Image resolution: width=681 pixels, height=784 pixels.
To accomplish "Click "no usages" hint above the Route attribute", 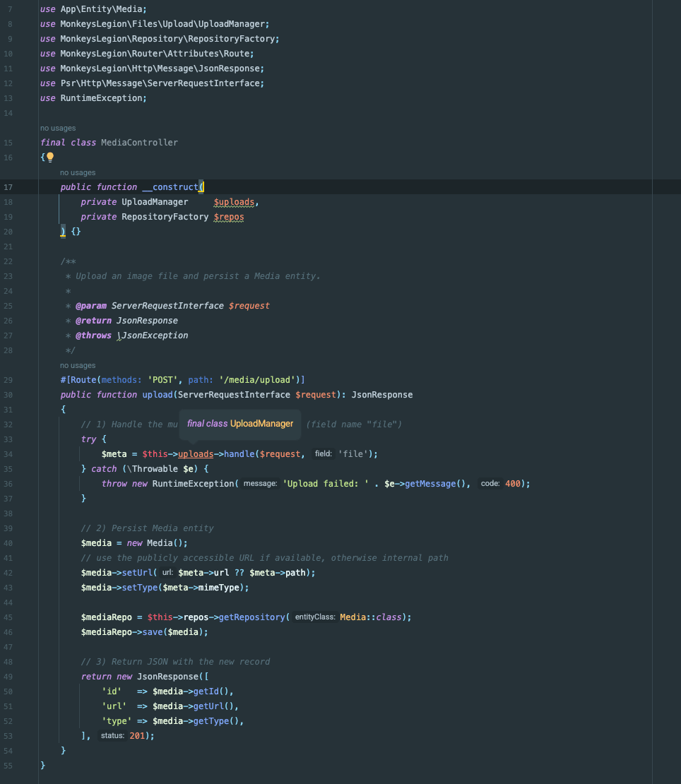I will pos(78,365).
